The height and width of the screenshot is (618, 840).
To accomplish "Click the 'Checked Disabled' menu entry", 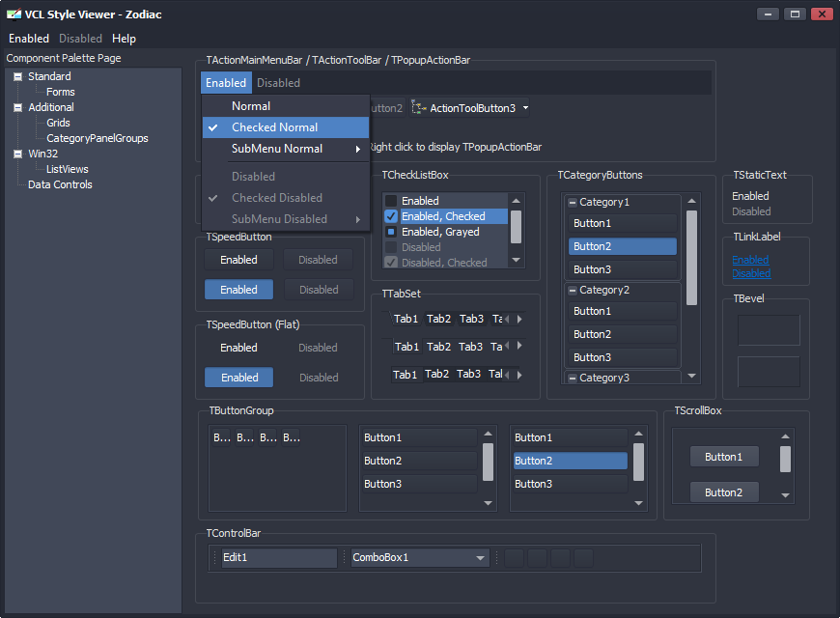I will click(286, 198).
